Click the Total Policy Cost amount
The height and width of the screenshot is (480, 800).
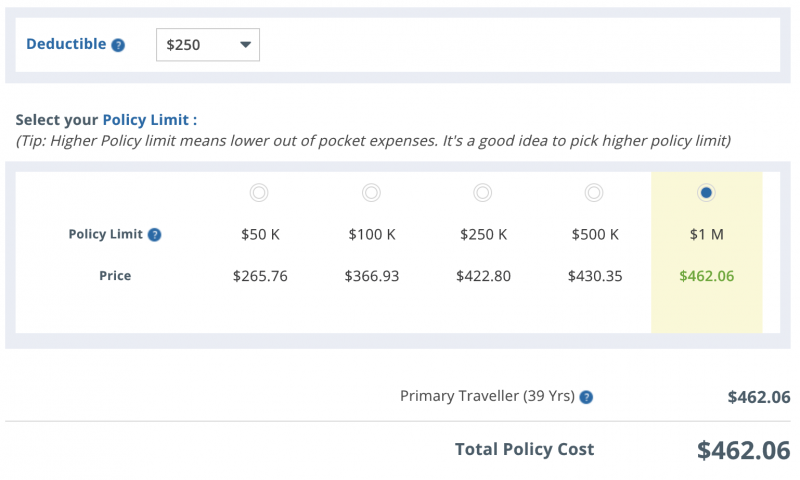[x=743, y=450]
